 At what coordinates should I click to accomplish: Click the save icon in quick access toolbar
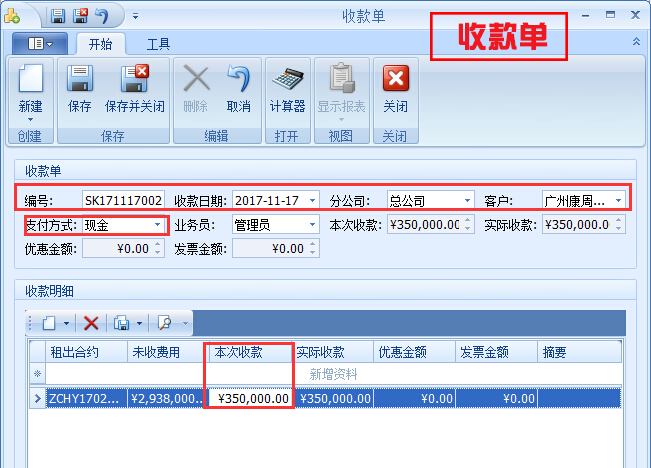pos(58,16)
